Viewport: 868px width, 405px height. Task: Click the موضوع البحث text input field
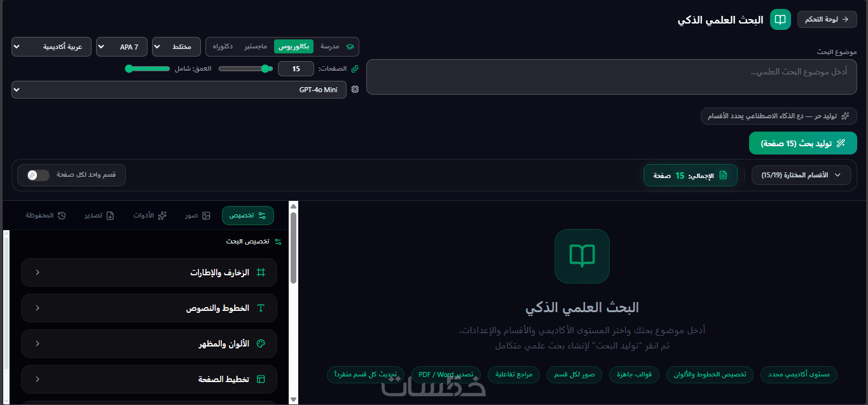pos(612,77)
